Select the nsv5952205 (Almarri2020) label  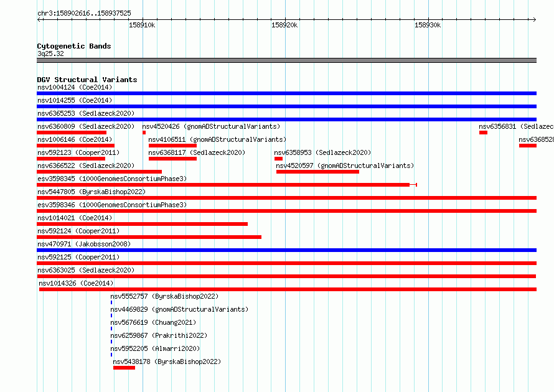(x=155, y=348)
